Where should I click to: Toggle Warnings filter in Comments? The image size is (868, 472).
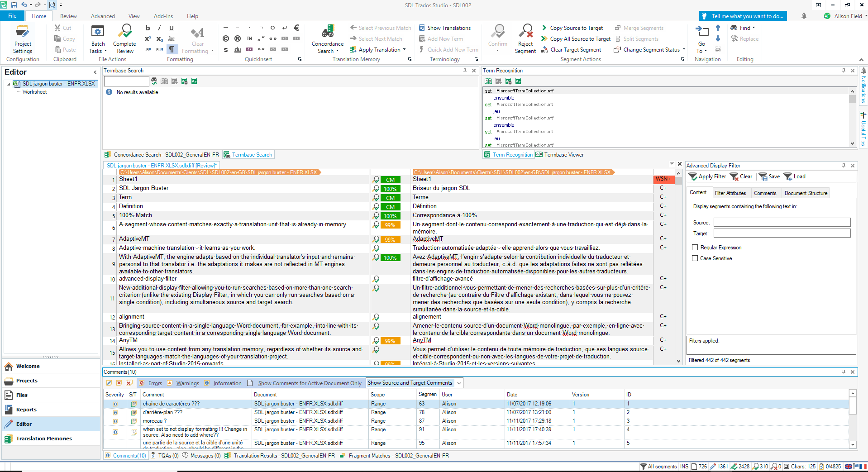183,383
